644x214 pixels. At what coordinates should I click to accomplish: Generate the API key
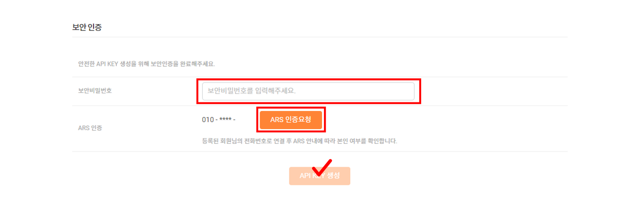pos(319,176)
